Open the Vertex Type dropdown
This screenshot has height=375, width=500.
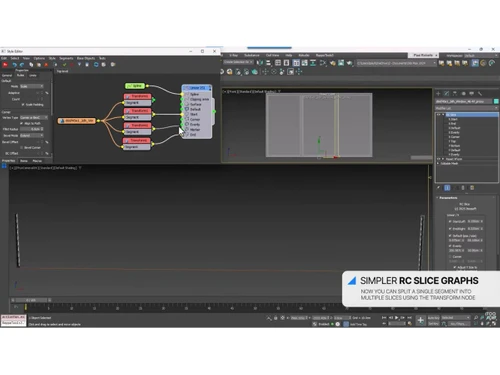(x=34, y=118)
